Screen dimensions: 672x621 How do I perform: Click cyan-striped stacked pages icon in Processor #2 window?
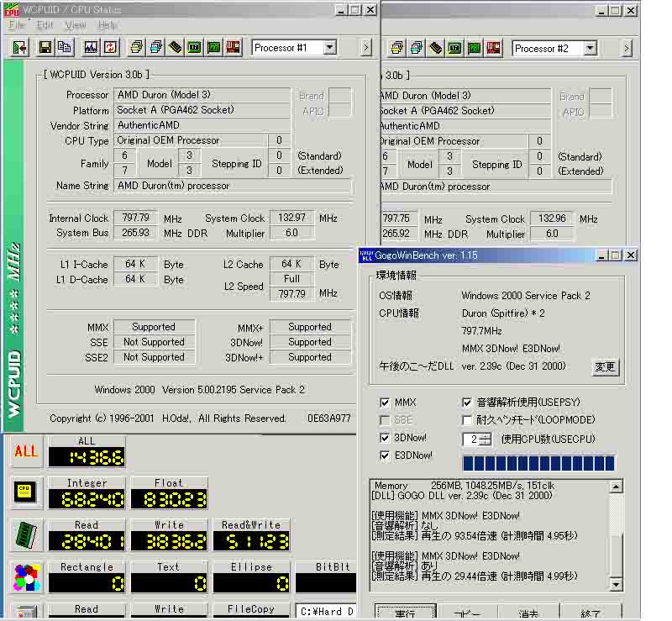pos(417,48)
